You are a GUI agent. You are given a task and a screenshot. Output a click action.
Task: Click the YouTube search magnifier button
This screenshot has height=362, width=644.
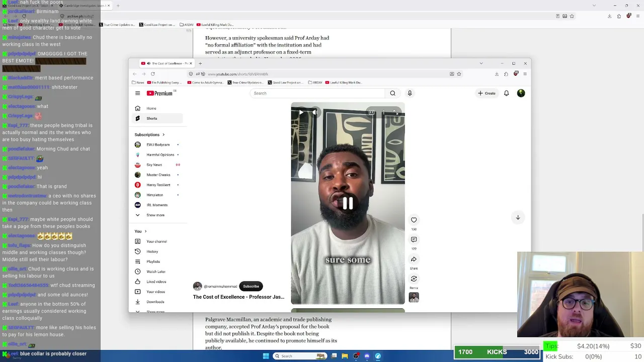click(x=392, y=93)
